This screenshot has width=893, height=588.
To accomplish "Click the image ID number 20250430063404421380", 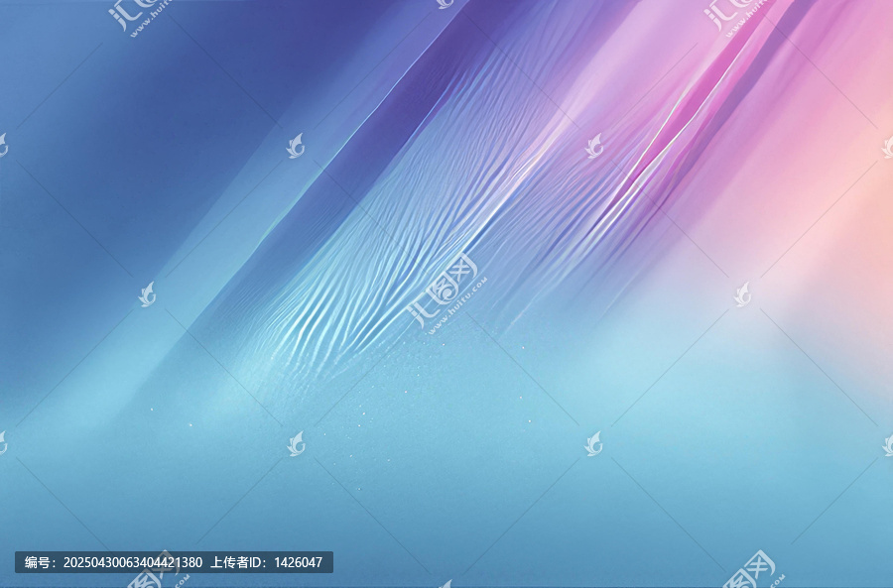I will 132,562.
